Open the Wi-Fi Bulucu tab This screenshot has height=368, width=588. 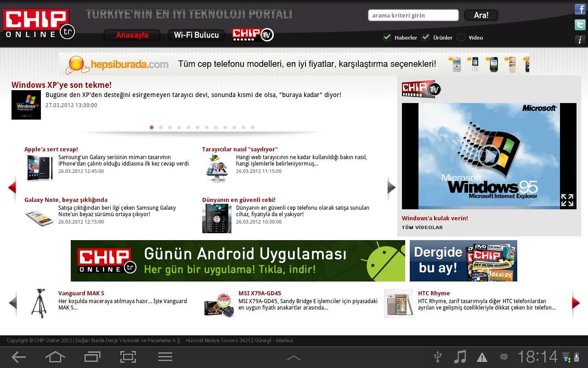(196, 35)
